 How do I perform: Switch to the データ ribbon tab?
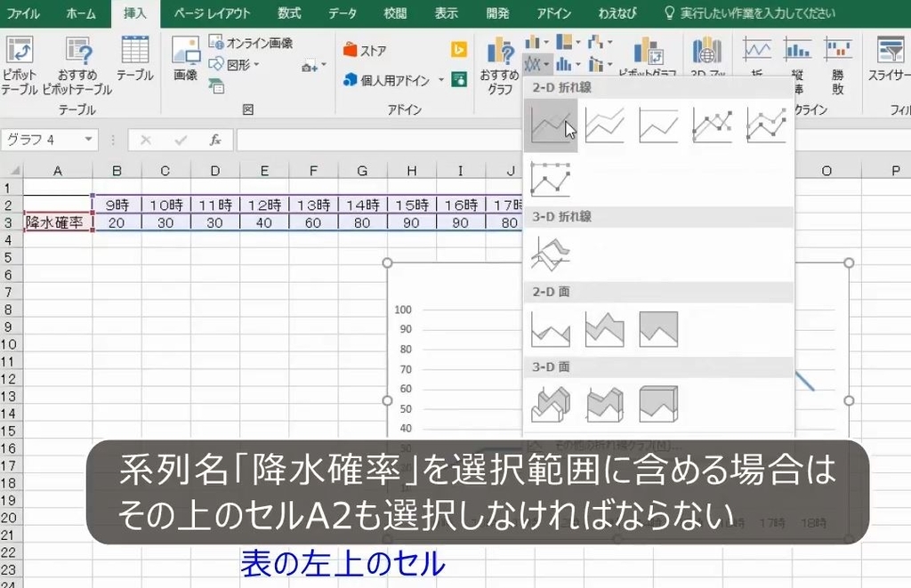point(343,13)
